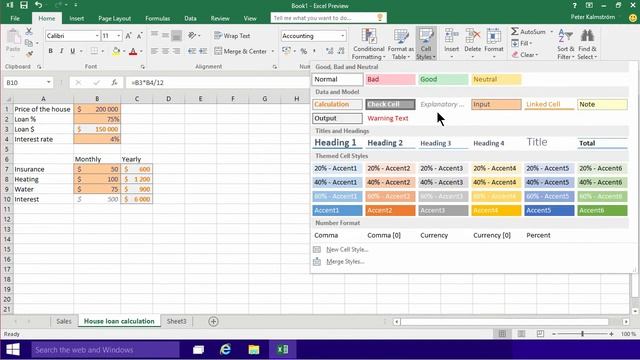Toggle Center horizontal alignment
Screen dimensions: 640x360
click(x=165, y=51)
